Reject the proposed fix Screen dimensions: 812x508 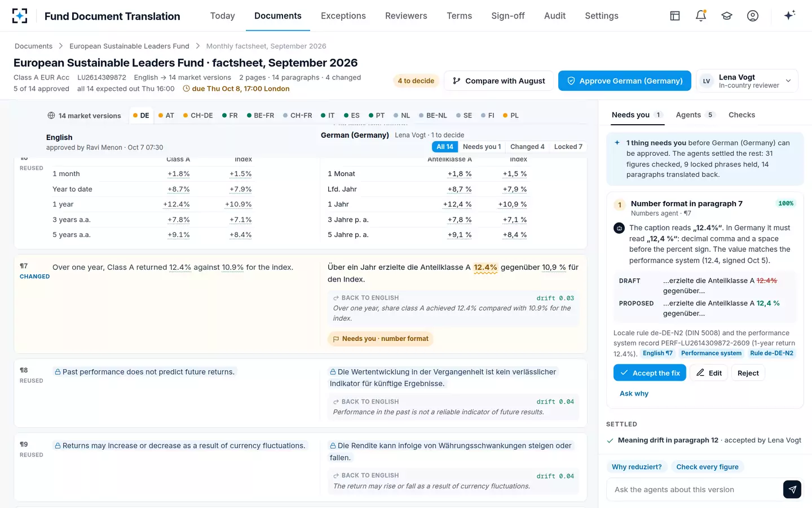click(748, 373)
